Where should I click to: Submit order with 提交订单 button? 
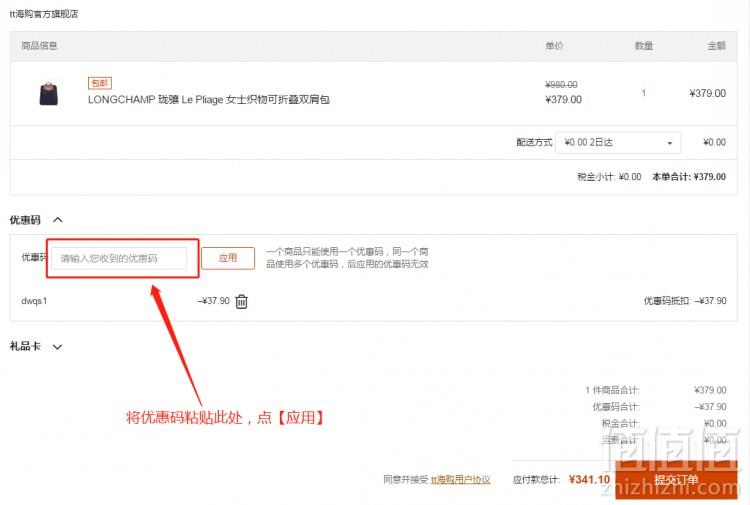(676, 479)
